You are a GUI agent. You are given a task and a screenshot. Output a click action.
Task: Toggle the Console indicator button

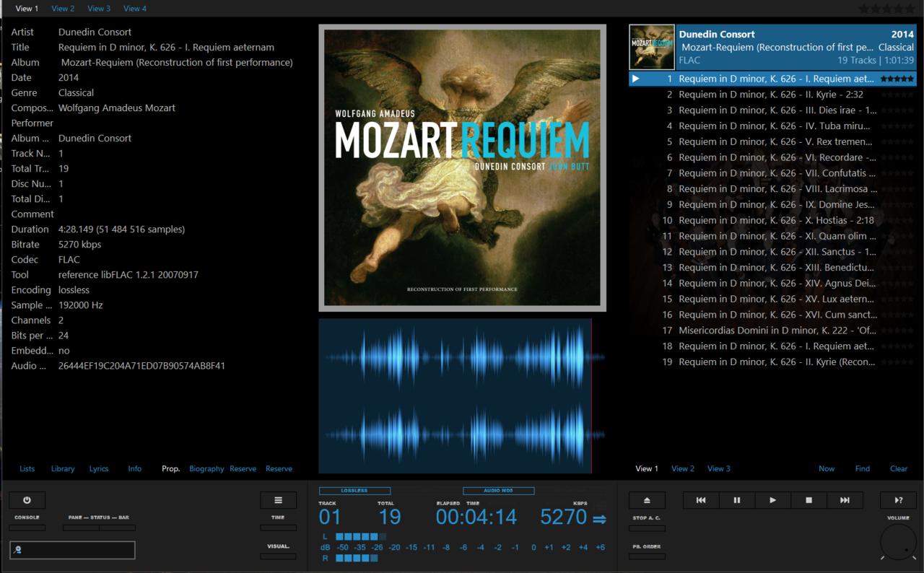(27, 528)
